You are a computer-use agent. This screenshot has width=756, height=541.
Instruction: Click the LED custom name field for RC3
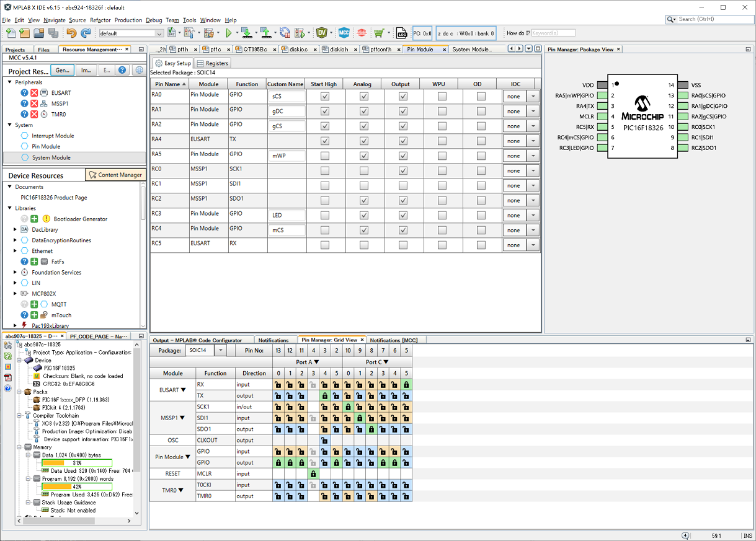(x=287, y=216)
